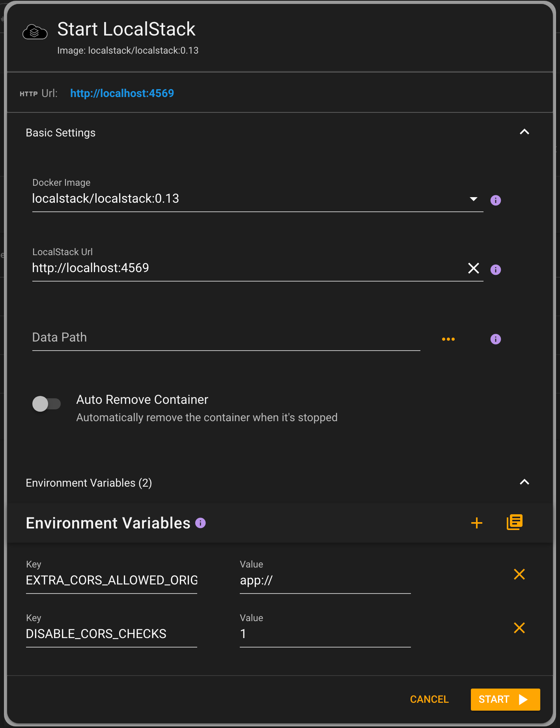Show Environment Variables info tooltip

[x=200, y=523]
